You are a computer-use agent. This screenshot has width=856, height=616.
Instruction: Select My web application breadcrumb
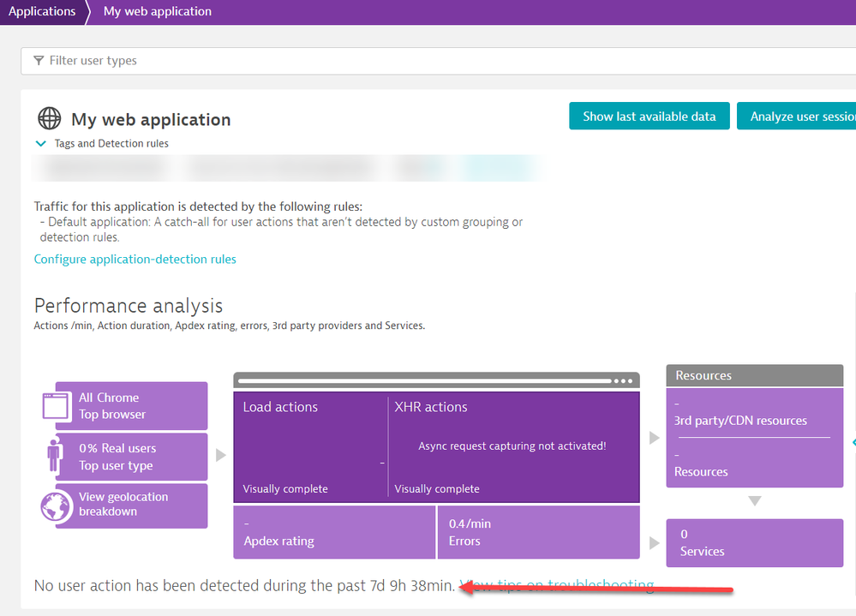pos(157,12)
